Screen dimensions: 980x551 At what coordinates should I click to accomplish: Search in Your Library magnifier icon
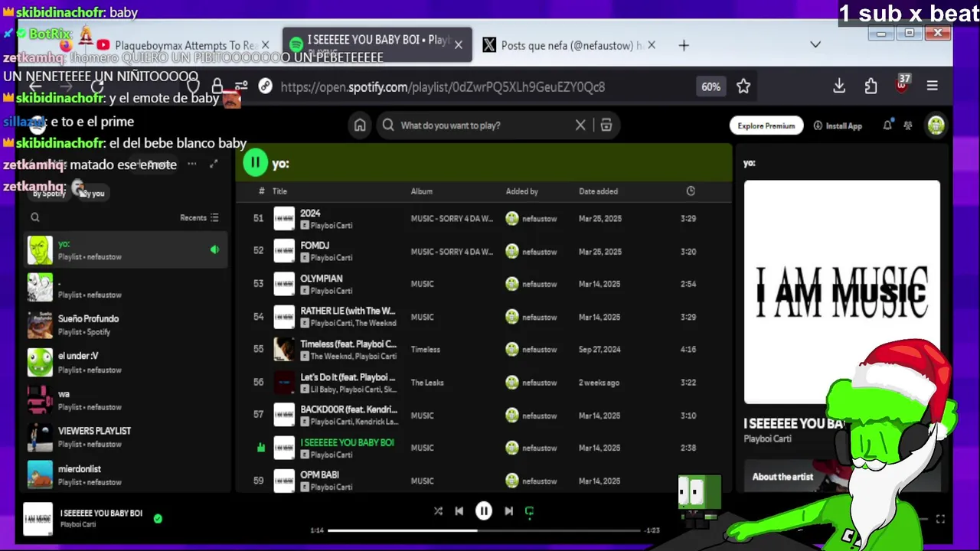(x=34, y=217)
